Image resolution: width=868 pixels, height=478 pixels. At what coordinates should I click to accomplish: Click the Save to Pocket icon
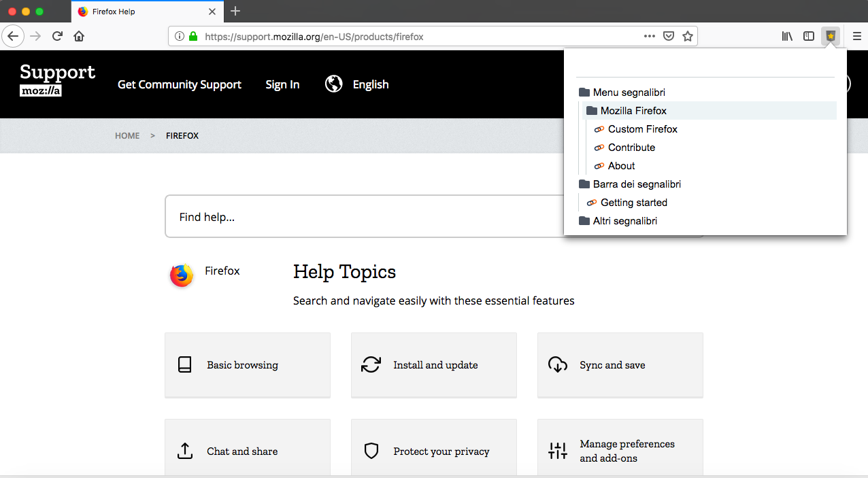click(x=669, y=36)
